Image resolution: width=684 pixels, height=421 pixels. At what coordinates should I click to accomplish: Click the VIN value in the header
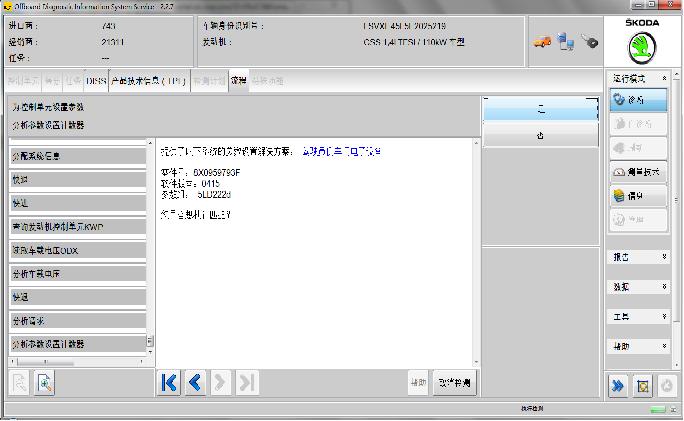coord(404,26)
